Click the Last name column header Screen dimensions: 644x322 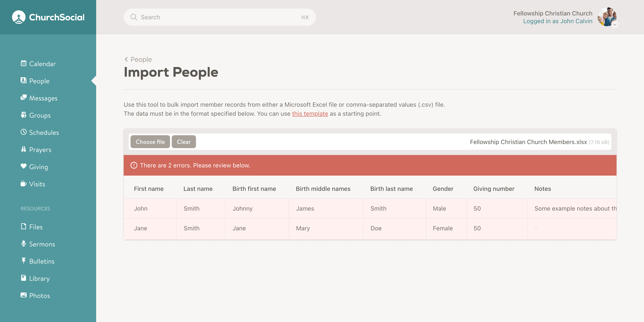pyautogui.click(x=198, y=189)
